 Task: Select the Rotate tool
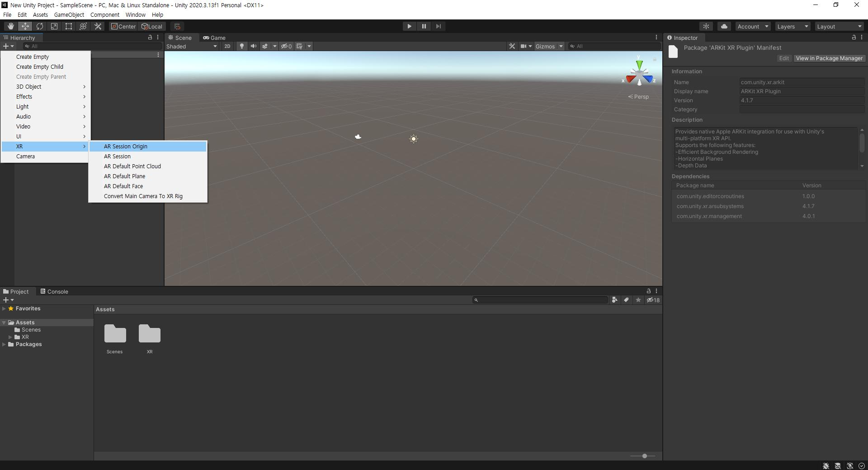point(40,26)
